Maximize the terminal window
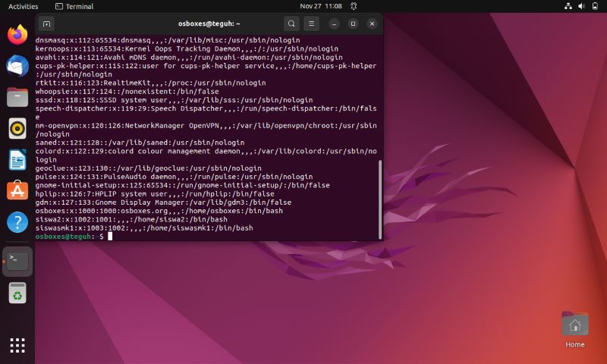 (353, 24)
